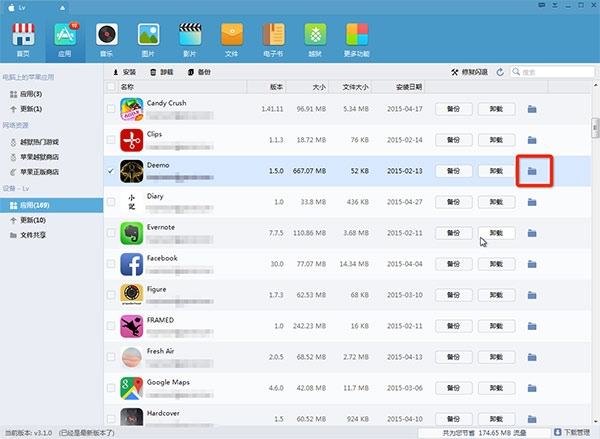
Task: Expand the device dropdown arrow next to Lv
Action: coord(62,8)
